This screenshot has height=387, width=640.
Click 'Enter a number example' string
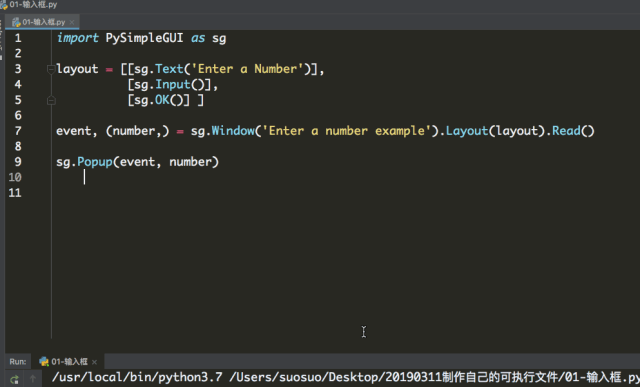pyautogui.click(x=347, y=131)
